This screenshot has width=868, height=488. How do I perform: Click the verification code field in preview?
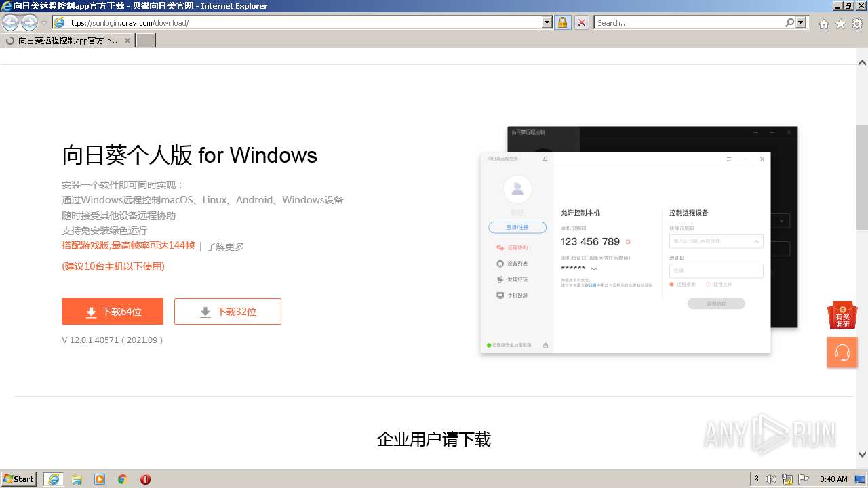[x=716, y=270]
